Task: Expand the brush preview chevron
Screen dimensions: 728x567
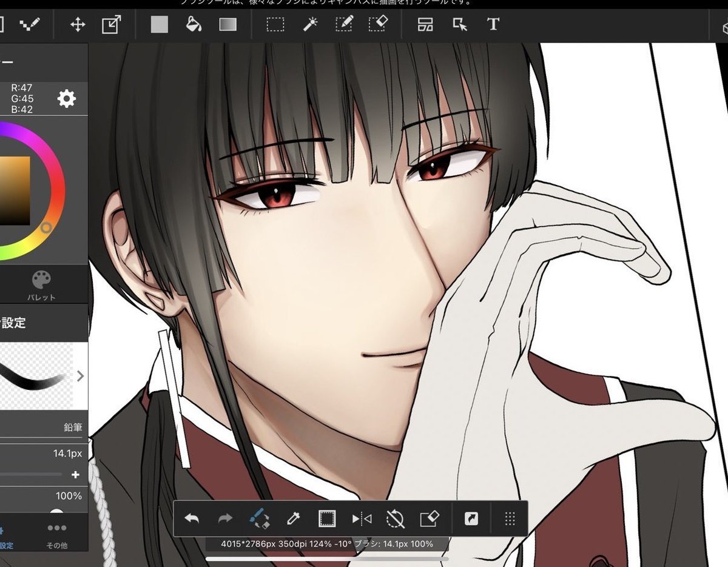Action: (x=81, y=376)
